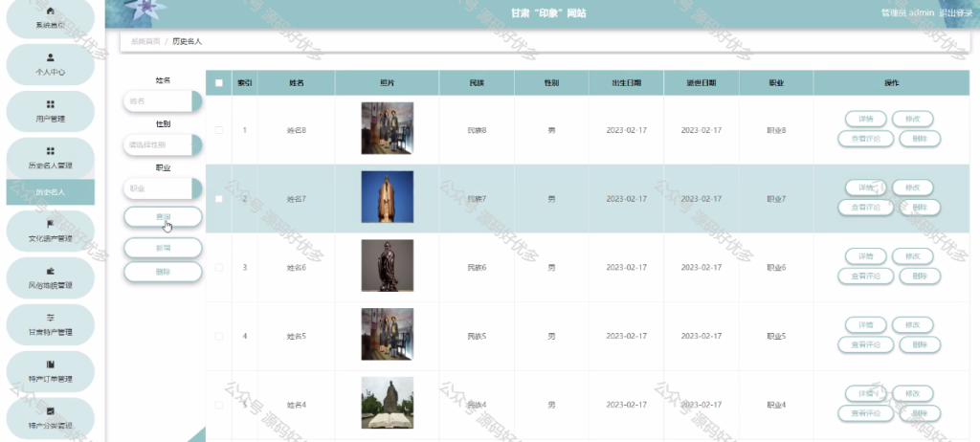Click the 新增 button
Screen dimensions: 980x442
pos(163,248)
